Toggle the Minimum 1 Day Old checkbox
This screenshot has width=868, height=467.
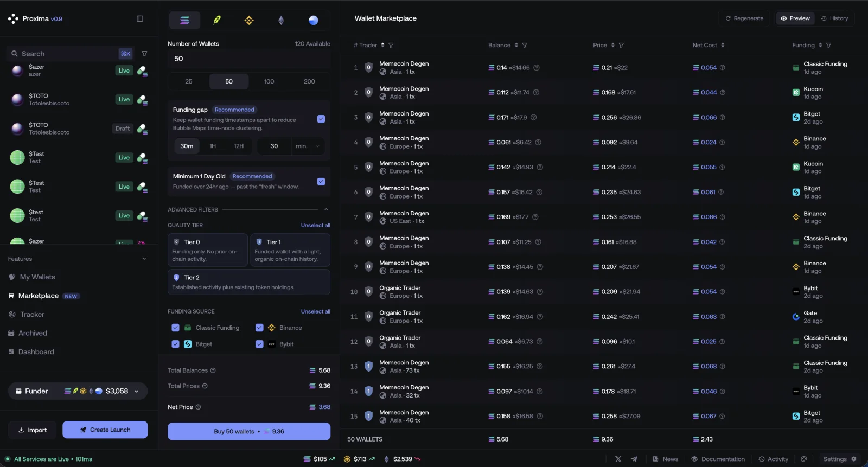coord(321,182)
